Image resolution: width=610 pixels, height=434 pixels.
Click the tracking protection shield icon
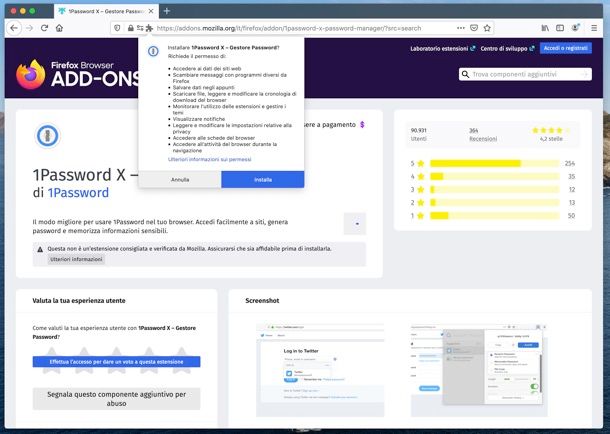click(117, 28)
